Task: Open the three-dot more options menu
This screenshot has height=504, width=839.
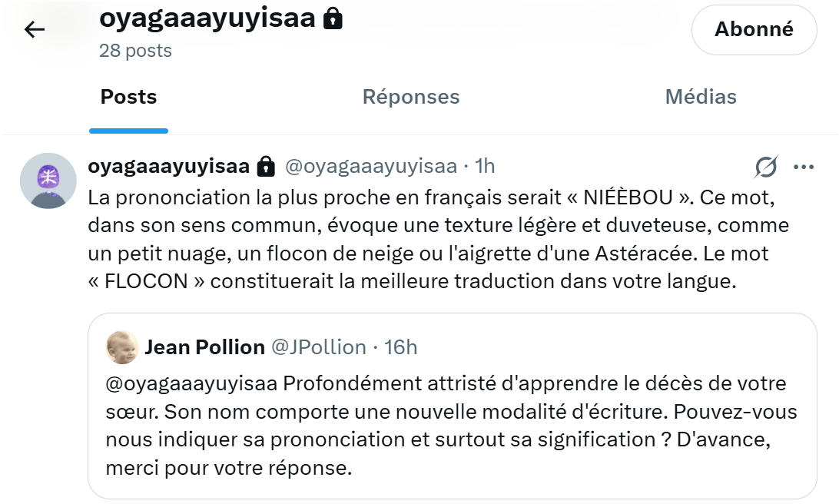Action: (804, 167)
